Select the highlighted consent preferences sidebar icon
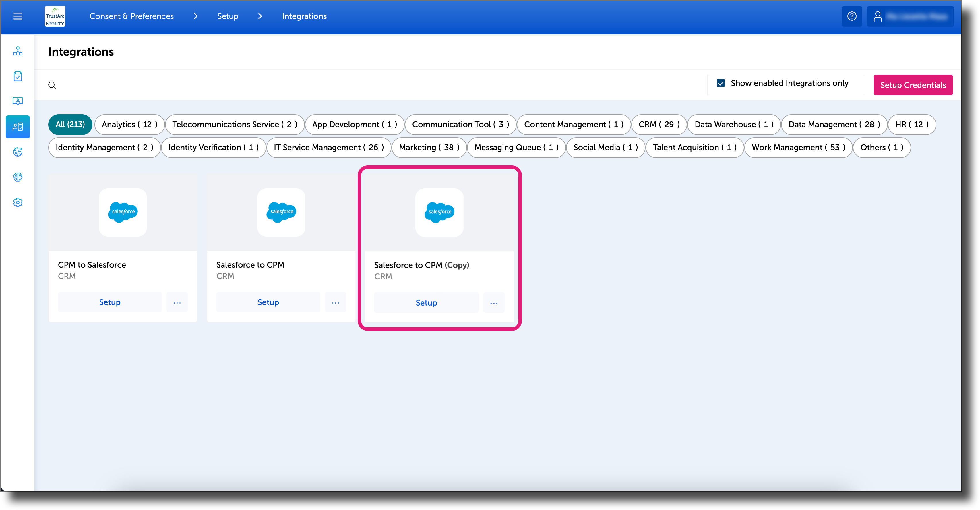The image size is (980, 510). 18,127
